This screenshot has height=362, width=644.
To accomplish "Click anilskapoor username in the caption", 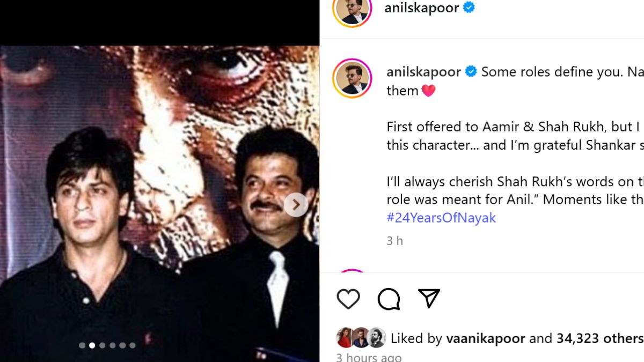I will [423, 72].
